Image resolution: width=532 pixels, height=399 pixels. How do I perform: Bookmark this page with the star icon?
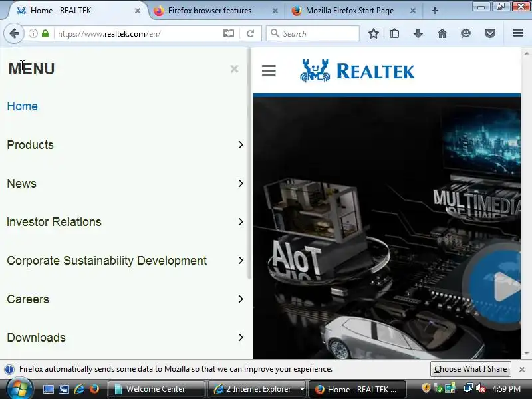pos(374,34)
